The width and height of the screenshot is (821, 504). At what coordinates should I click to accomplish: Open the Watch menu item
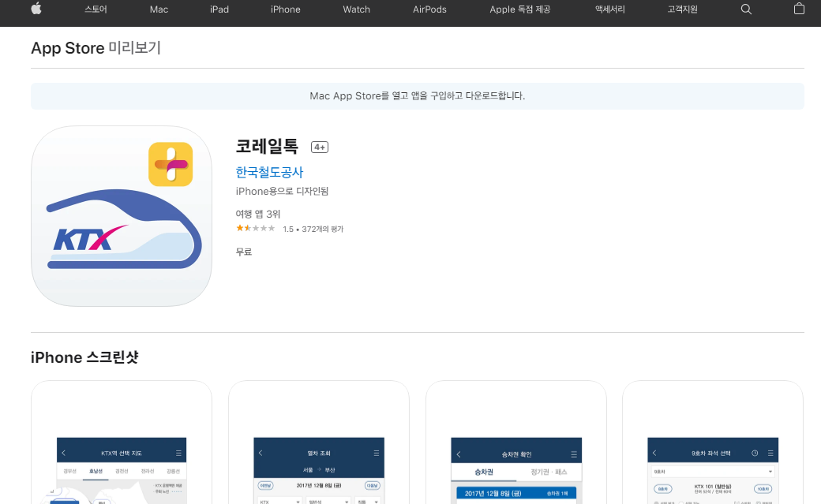[357, 9]
